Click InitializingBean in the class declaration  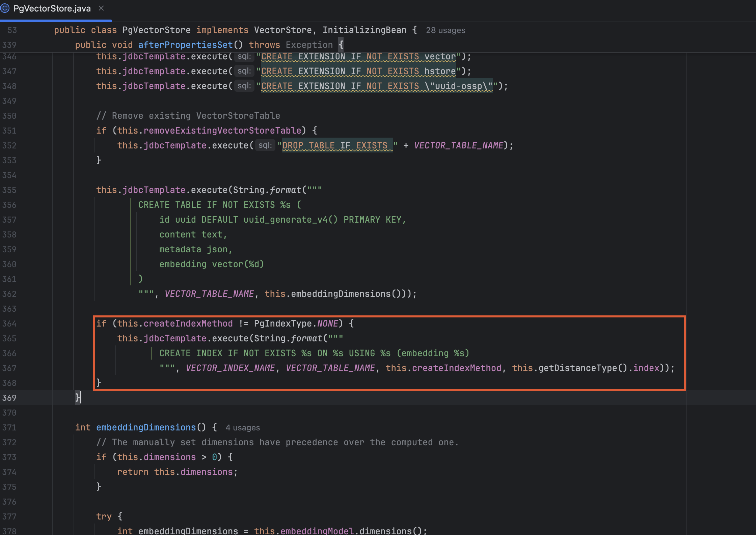pos(364,30)
